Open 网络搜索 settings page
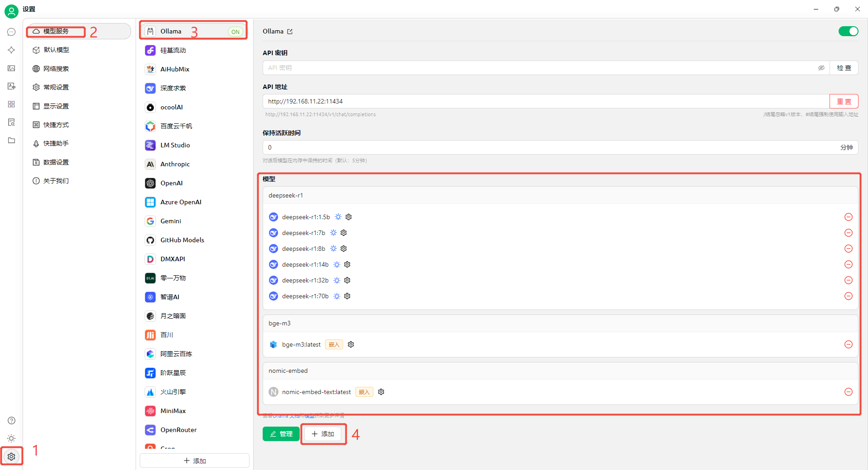Viewport: 868px width, 470px height. tap(79, 69)
